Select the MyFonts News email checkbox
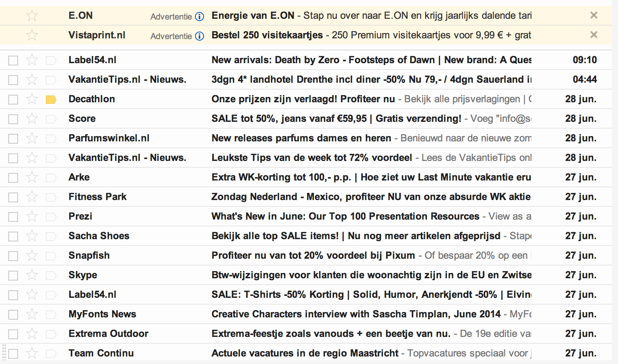 (x=13, y=315)
